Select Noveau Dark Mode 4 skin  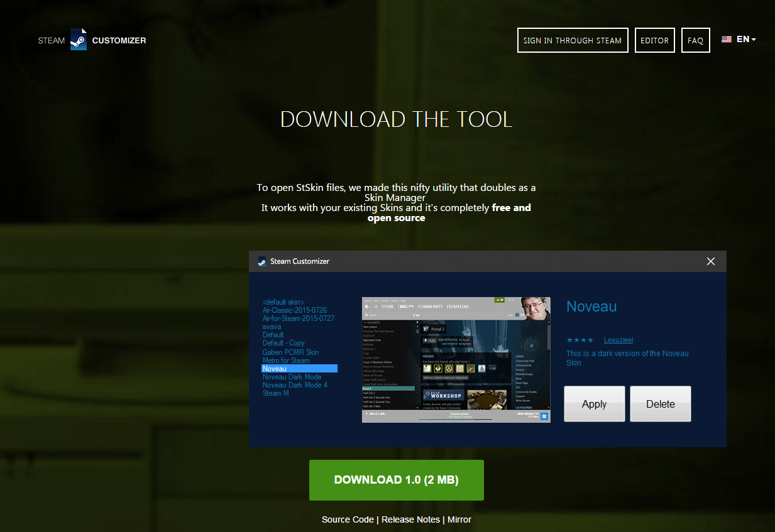pos(295,385)
